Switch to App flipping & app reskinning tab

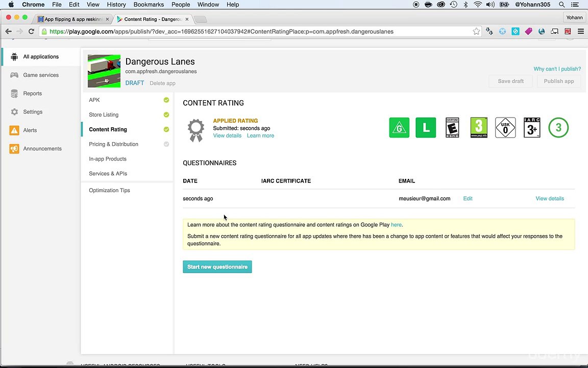point(73,19)
